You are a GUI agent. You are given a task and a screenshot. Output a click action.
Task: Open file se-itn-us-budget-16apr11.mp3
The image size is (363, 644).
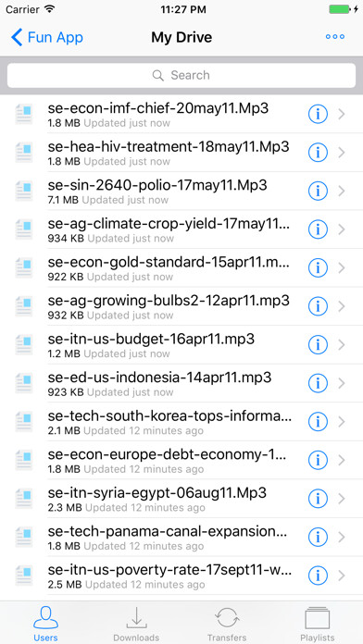[151, 339]
